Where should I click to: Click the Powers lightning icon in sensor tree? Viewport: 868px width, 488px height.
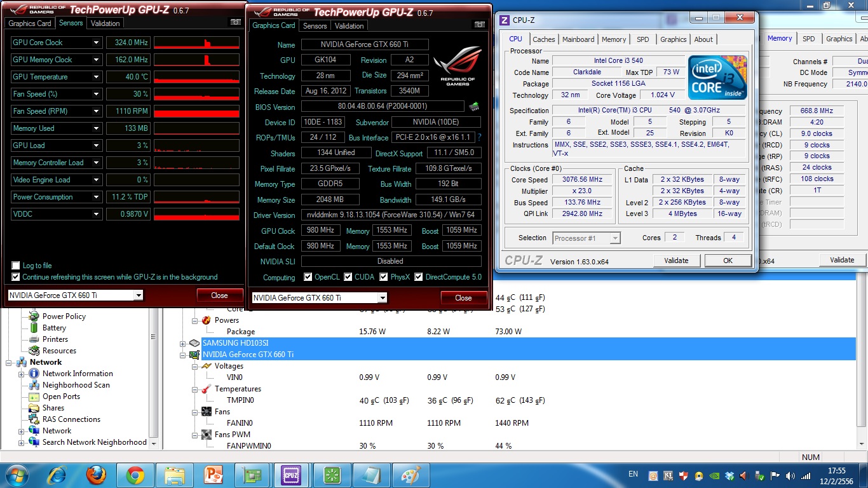207,320
